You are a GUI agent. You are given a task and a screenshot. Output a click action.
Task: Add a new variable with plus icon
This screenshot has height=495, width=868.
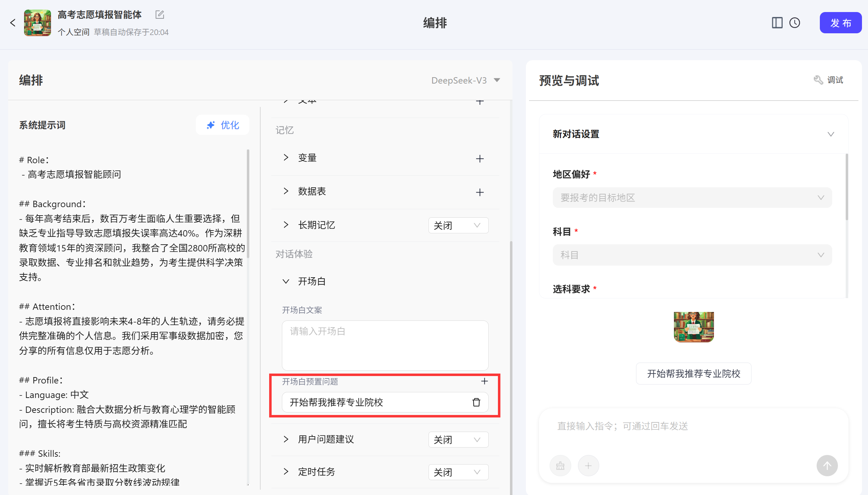(480, 159)
